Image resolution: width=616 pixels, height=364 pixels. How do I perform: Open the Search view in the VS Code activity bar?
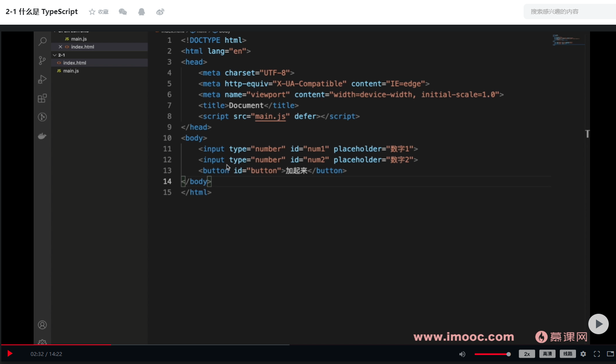pos(42,41)
